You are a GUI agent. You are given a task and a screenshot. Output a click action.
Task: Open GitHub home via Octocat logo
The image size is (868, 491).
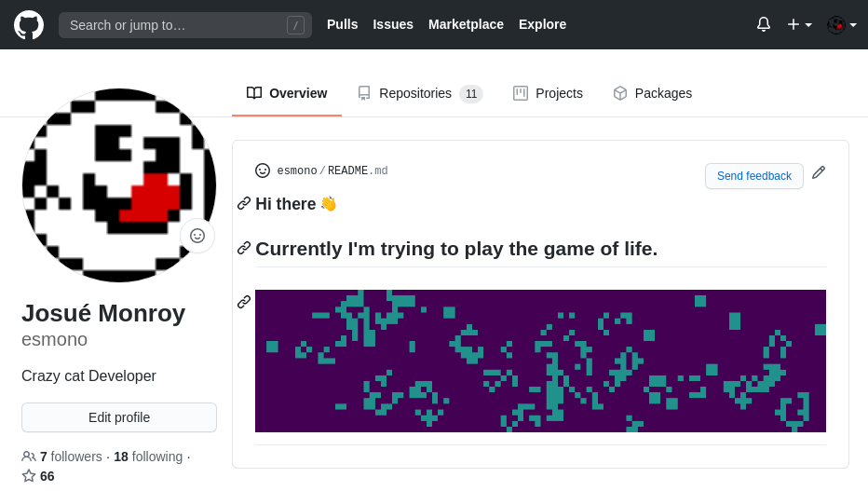point(29,25)
